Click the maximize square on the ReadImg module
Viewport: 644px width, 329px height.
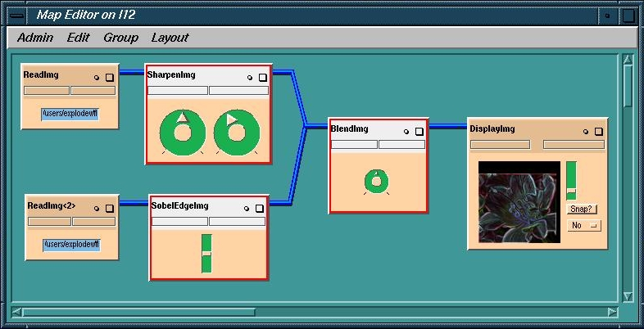(x=109, y=77)
